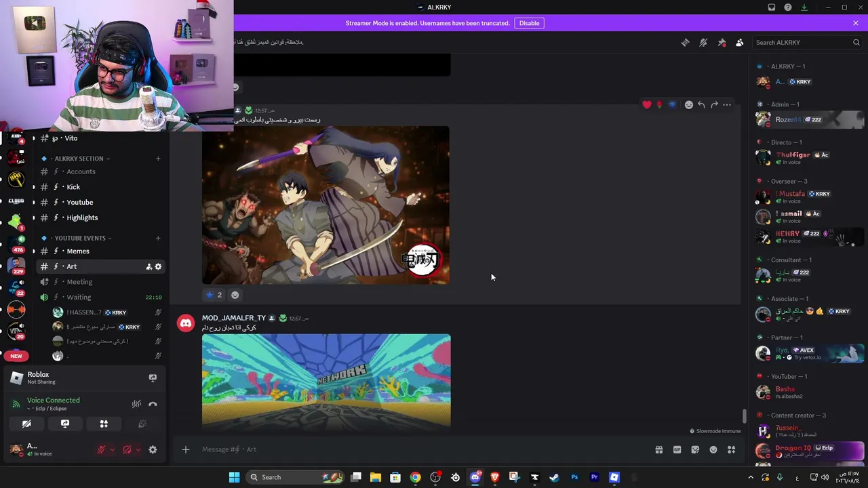Join the Meeting voice channel
Viewport: 868px width, 488px height.
[99, 282]
